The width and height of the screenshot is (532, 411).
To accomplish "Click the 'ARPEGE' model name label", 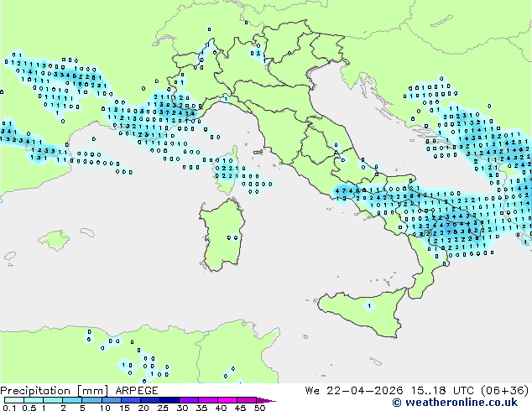I will (x=137, y=391).
